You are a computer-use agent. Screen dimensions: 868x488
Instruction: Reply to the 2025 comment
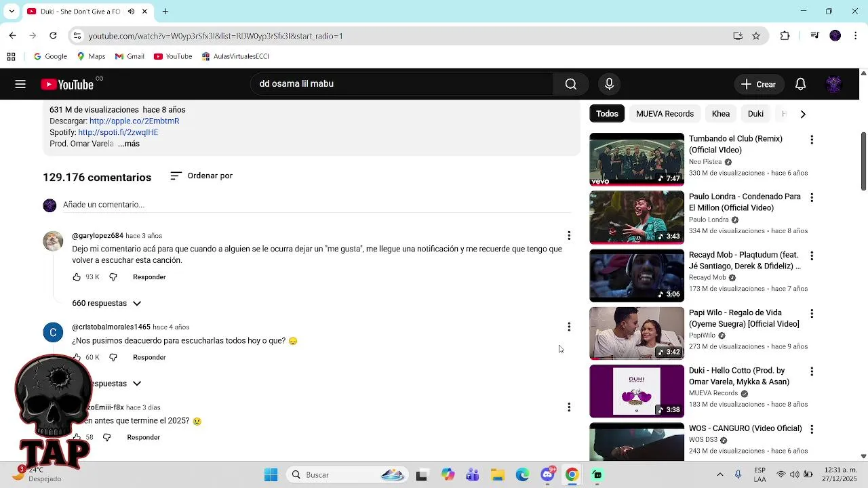(144, 437)
